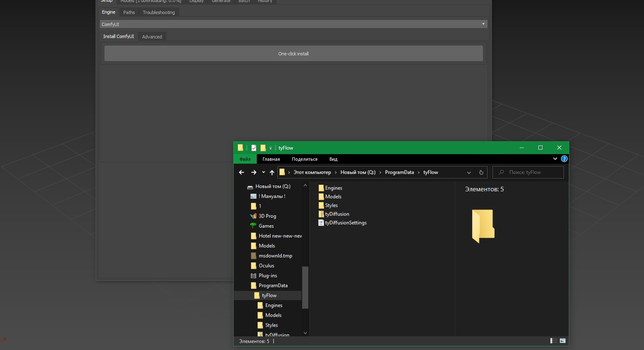Click the Properties quick access icon
Image resolution: width=644 pixels, height=350 pixels.
pos(254,148)
